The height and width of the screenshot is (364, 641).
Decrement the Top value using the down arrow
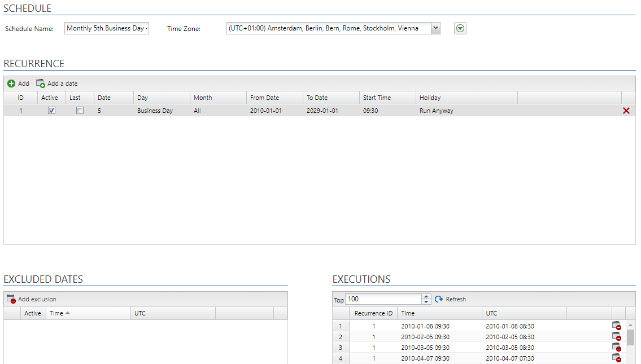tap(426, 302)
